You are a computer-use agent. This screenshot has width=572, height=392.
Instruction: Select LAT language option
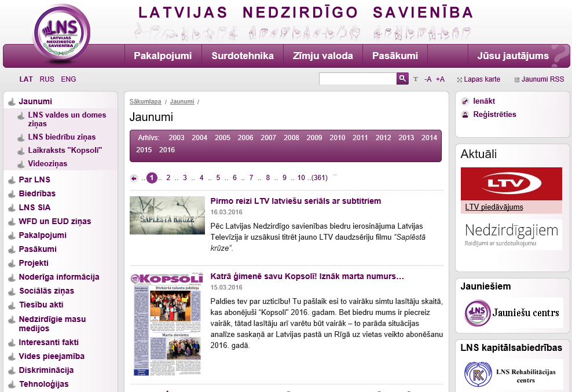pyautogui.click(x=26, y=79)
